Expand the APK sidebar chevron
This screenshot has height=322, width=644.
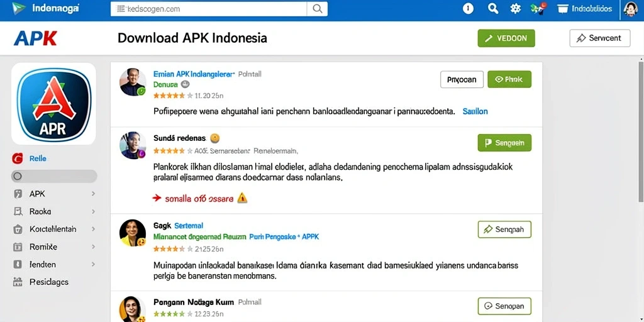pos(93,194)
